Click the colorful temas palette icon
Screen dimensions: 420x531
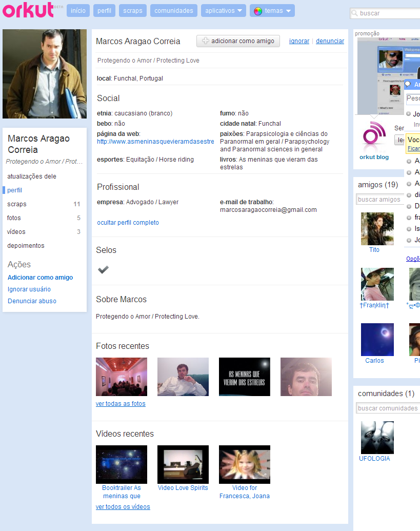click(258, 11)
